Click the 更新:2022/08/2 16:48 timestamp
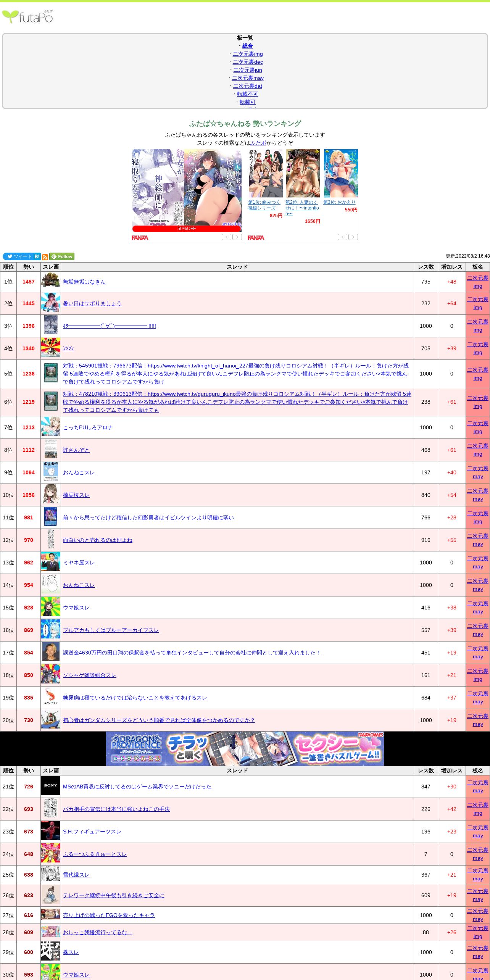The height and width of the screenshot is (980, 490). tap(467, 256)
